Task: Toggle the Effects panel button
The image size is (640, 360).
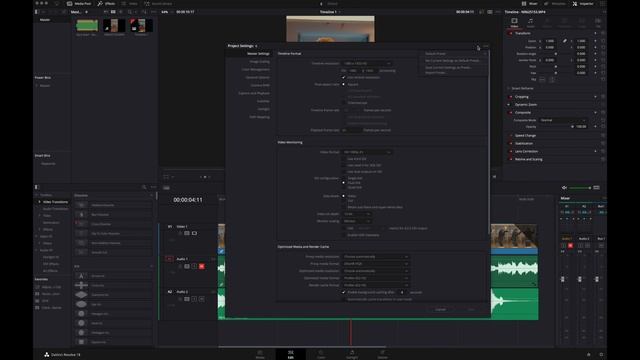Action: (x=106, y=4)
